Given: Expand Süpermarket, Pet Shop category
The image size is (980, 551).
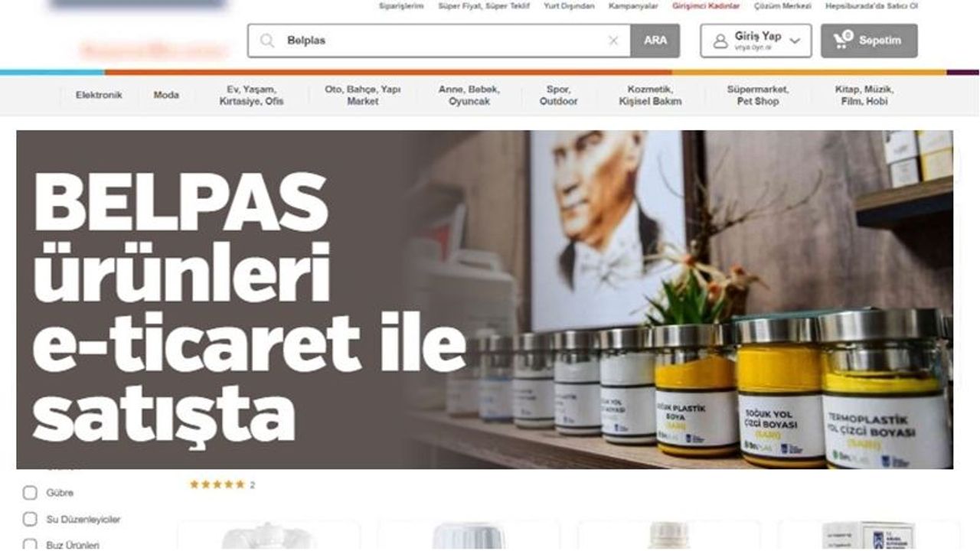Looking at the screenshot, I should tap(757, 95).
